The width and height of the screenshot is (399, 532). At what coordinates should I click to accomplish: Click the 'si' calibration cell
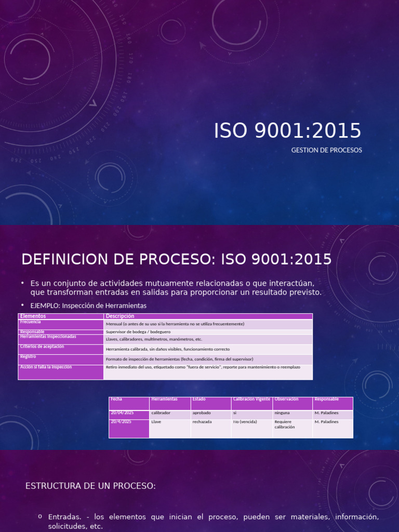(252, 415)
